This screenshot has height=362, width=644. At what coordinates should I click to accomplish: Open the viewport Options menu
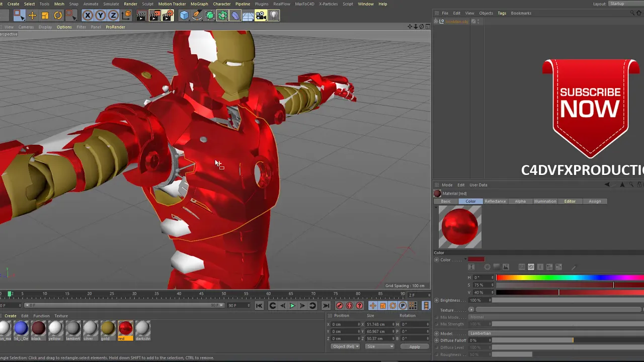pyautogui.click(x=64, y=27)
